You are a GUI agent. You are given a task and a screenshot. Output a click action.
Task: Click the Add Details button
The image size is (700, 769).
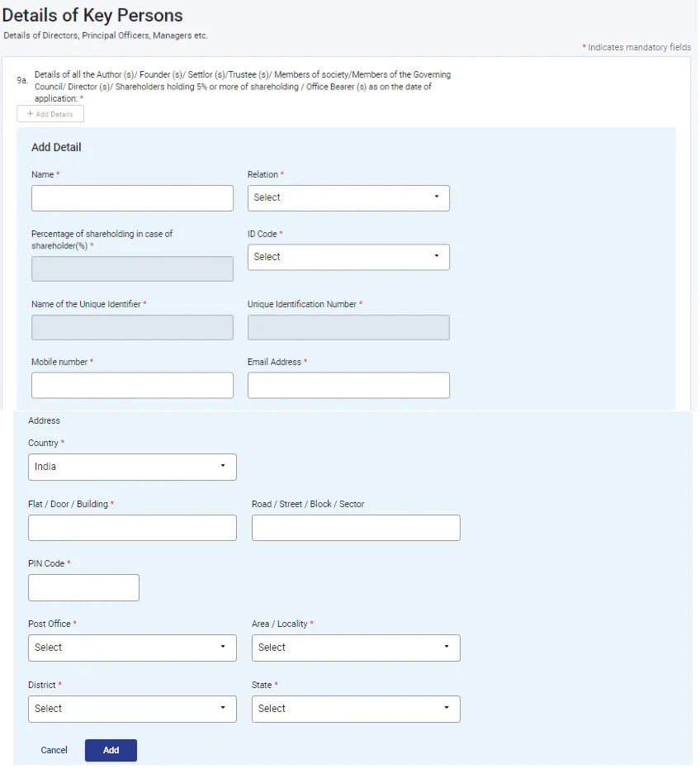click(x=50, y=113)
